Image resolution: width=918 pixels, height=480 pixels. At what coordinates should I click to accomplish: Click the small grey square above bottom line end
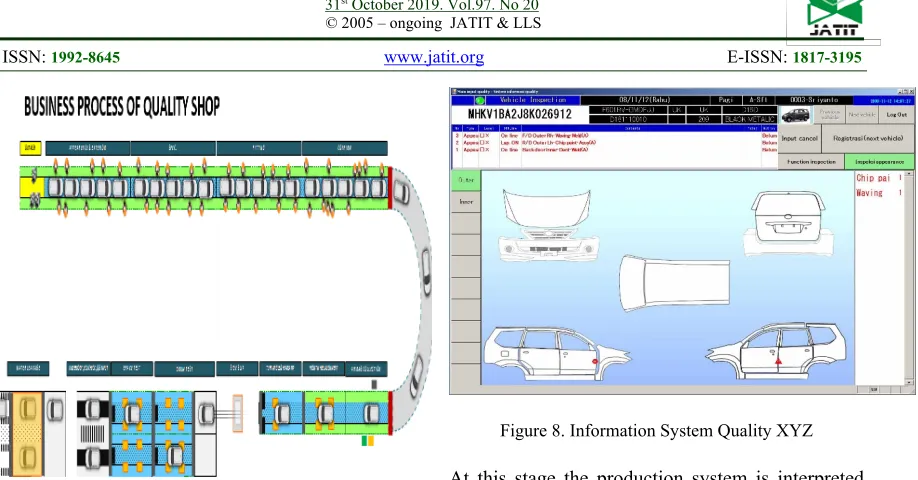point(374,384)
